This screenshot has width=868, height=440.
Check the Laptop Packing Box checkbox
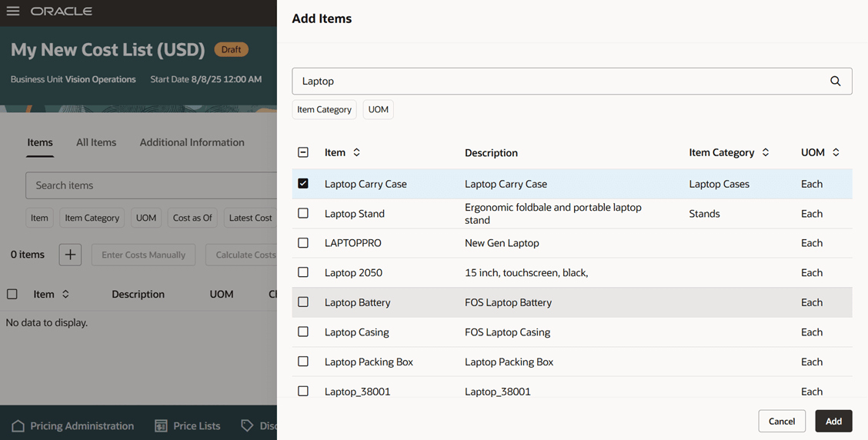pos(303,362)
